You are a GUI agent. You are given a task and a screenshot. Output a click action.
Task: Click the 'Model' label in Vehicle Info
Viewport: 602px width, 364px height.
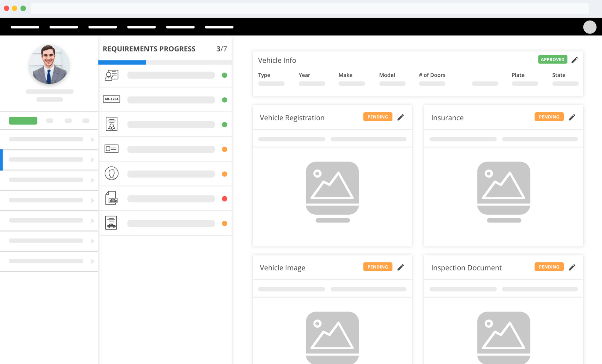click(387, 75)
